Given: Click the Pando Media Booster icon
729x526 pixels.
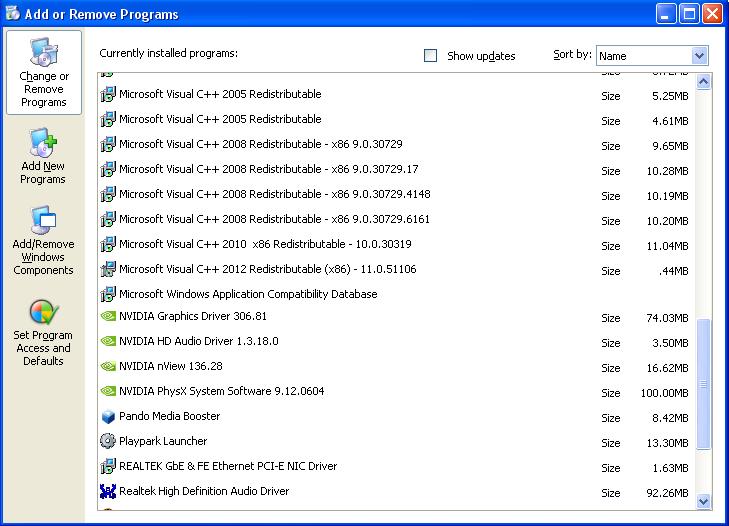Looking at the screenshot, I should point(108,416).
